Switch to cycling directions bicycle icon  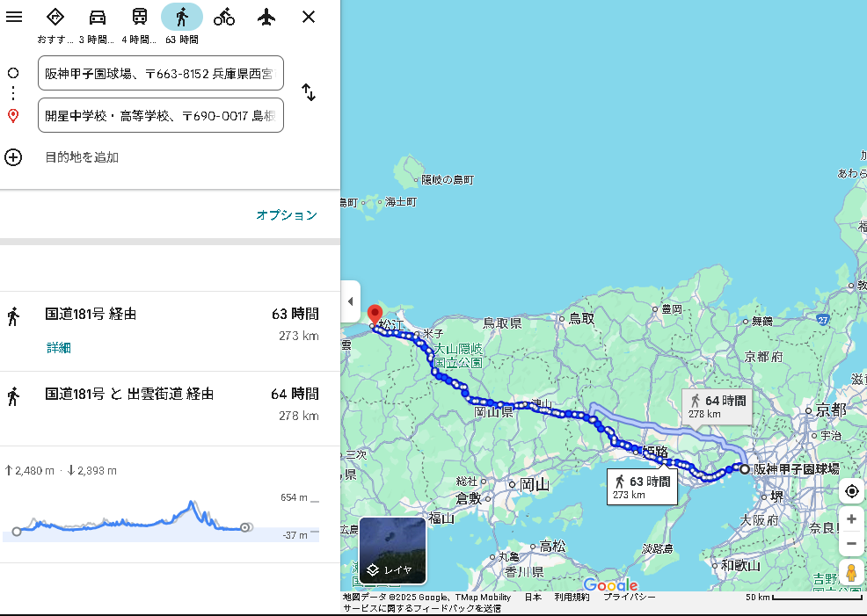(x=224, y=17)
